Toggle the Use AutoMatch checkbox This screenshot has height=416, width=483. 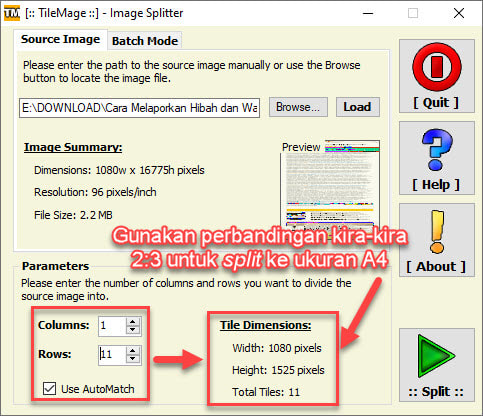49,389
